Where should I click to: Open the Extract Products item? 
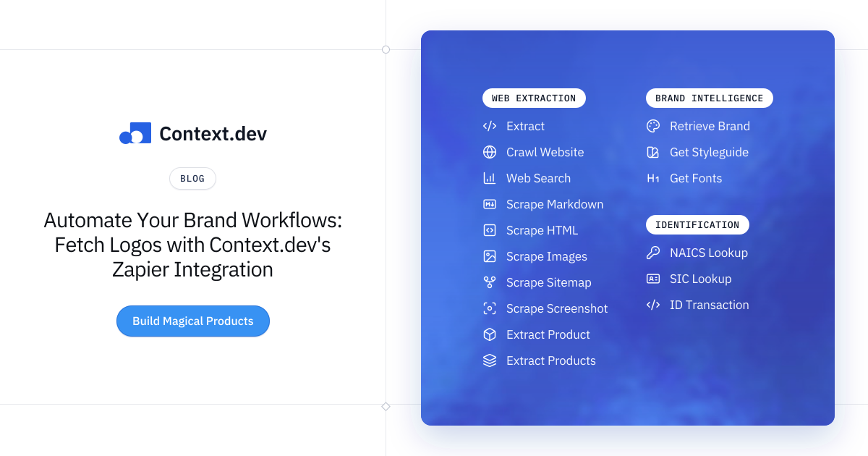point(551,360)
